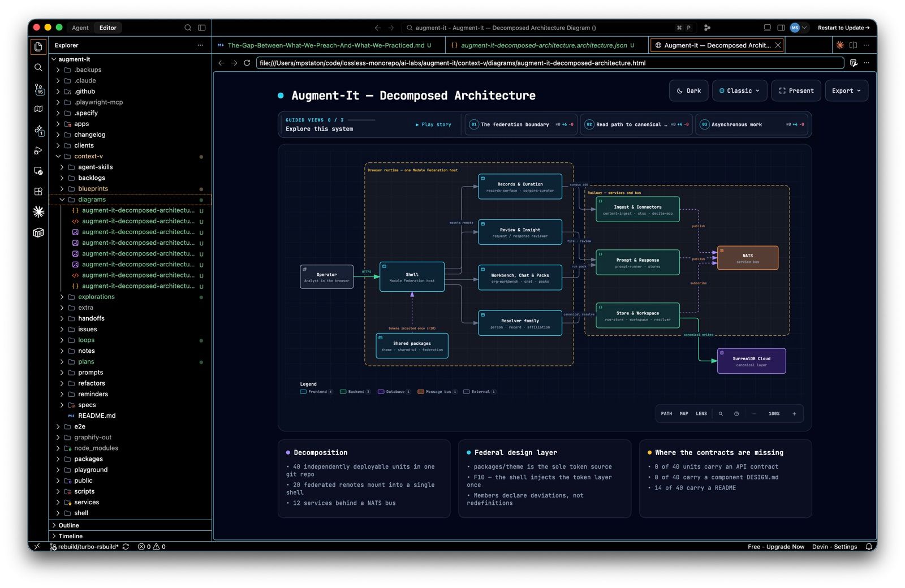
Task: Click the magnifier search icon in title bar
Action: tap(188, 28)
